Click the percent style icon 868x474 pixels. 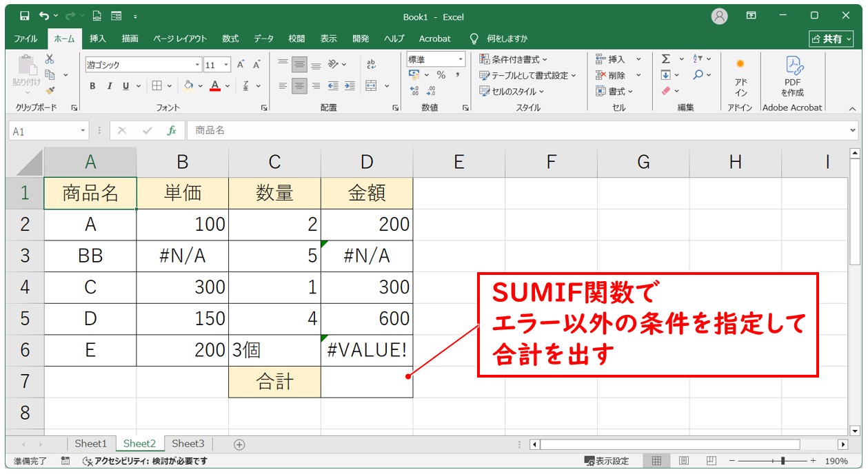point(441,75)
